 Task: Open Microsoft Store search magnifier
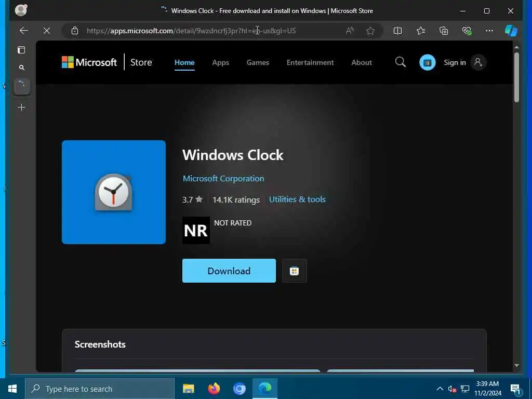401,62
